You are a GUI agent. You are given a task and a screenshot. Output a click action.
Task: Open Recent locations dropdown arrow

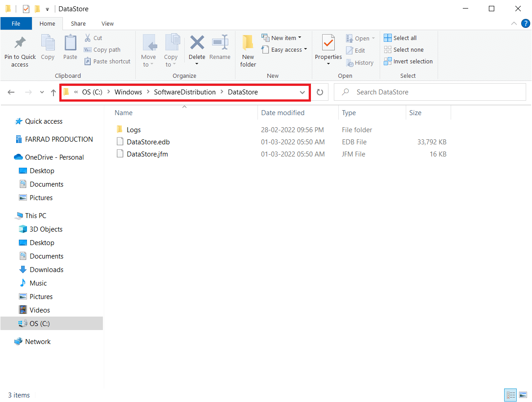pos(42,92)
